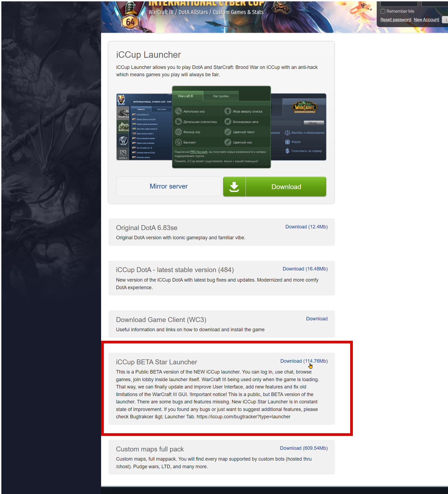Download Custom maps full pack (609.54Mb)
448x494 pixels.
coord(304,448)
